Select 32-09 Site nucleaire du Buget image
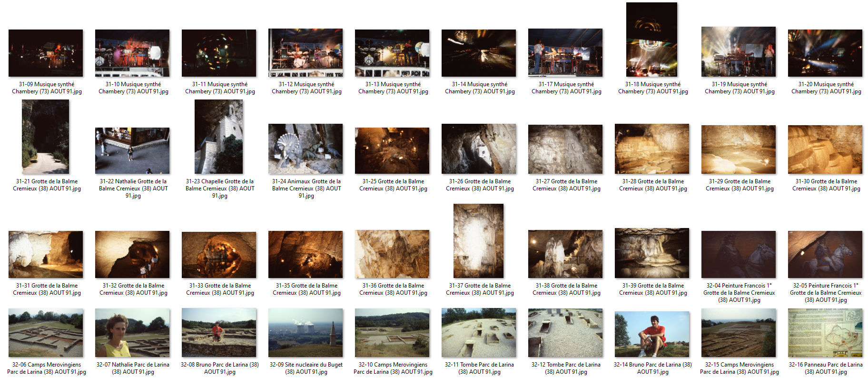 click(306, 333)
